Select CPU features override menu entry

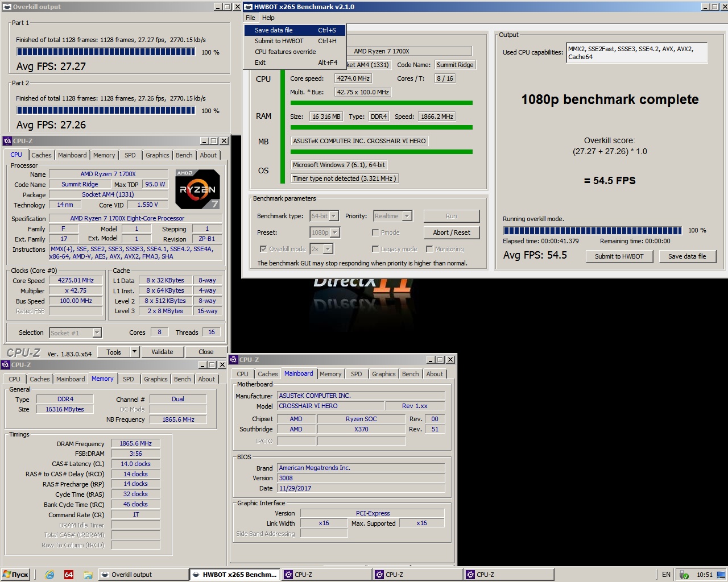click(x=295, y=52)
